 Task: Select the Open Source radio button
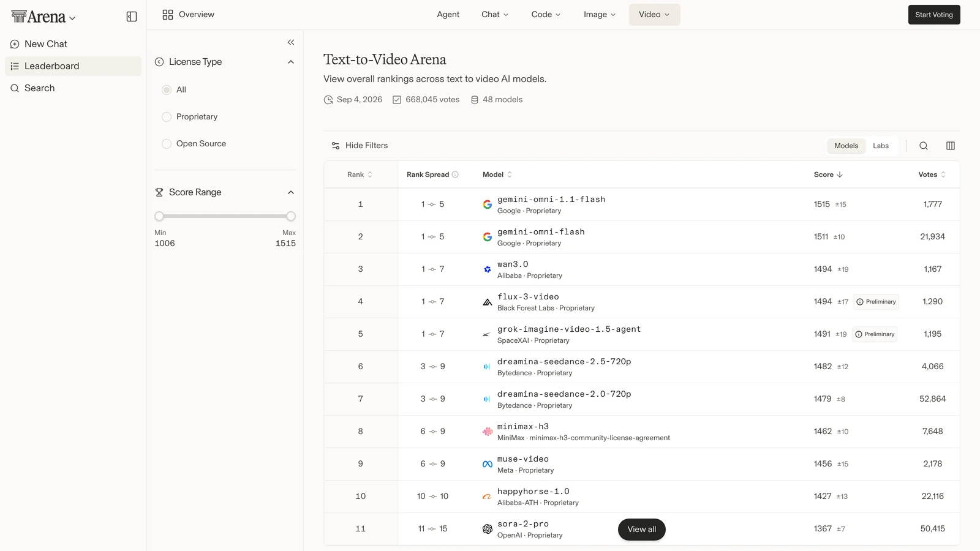click(x=167, y=144)
